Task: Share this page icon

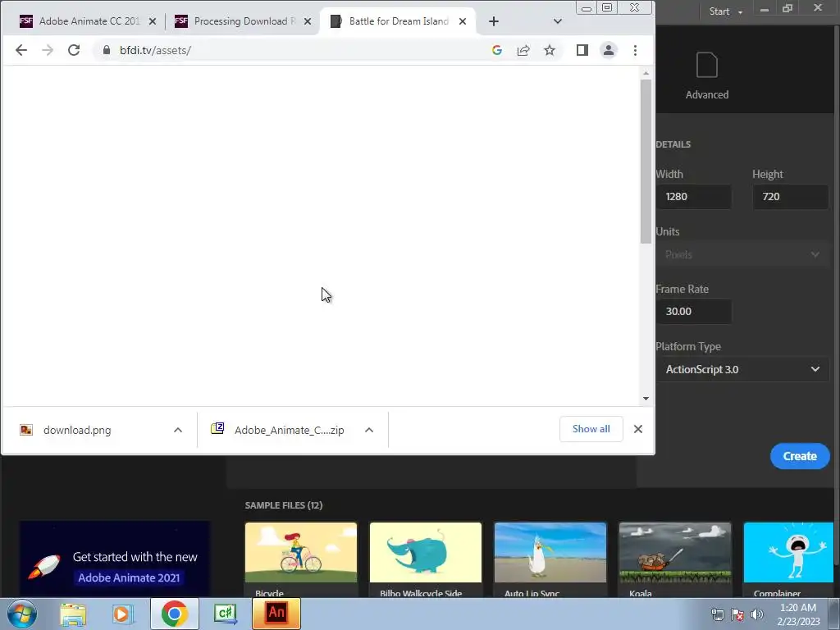Action: point(523,50)
